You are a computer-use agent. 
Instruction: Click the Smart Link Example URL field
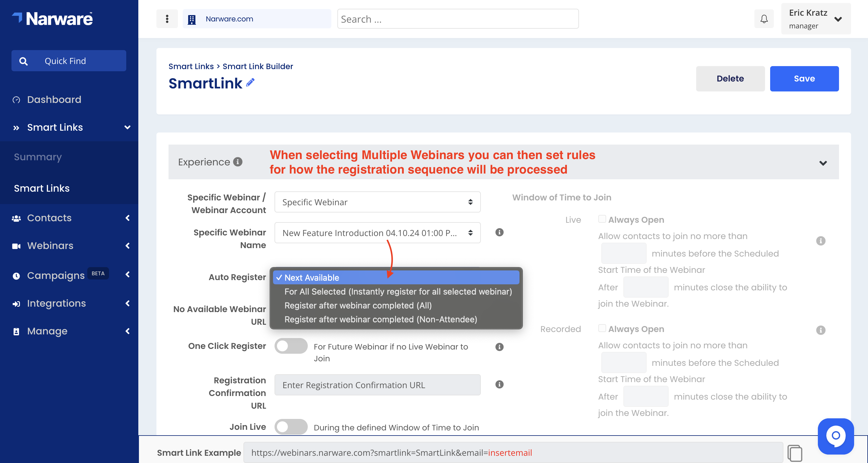point(513,452)
